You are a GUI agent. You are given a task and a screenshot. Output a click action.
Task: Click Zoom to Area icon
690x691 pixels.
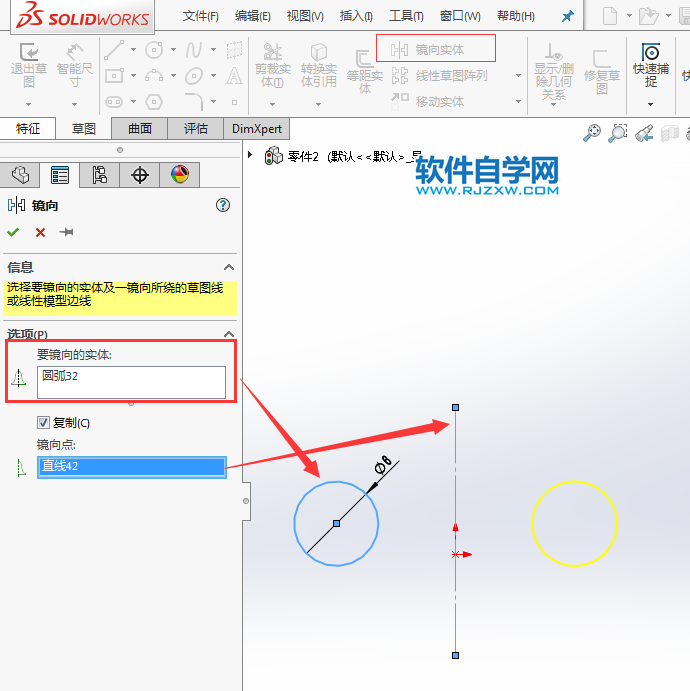[x=618, y=133]
